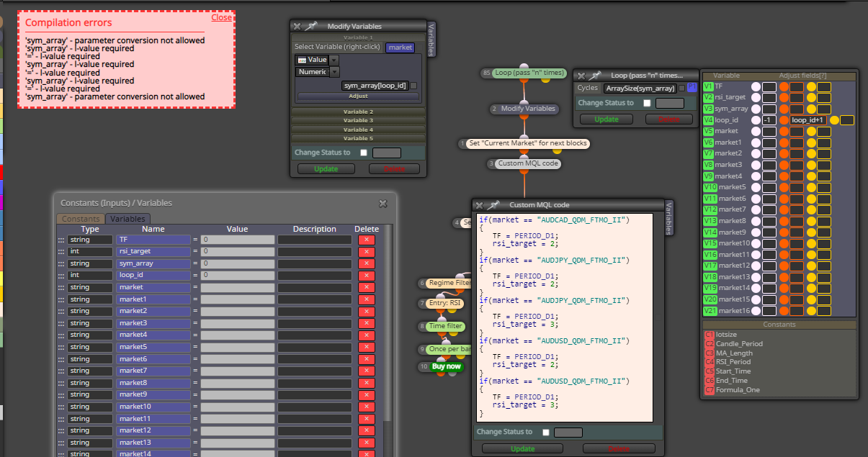This screenshot has height=457, width=868.
Task: Click the V1 badge for TF variable
Action: click(708, 86)
